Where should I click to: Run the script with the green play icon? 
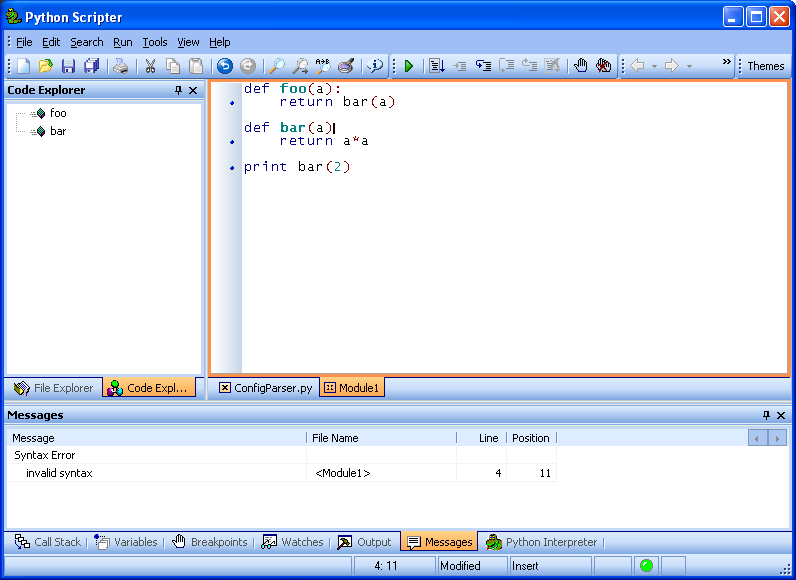[408, 66]
